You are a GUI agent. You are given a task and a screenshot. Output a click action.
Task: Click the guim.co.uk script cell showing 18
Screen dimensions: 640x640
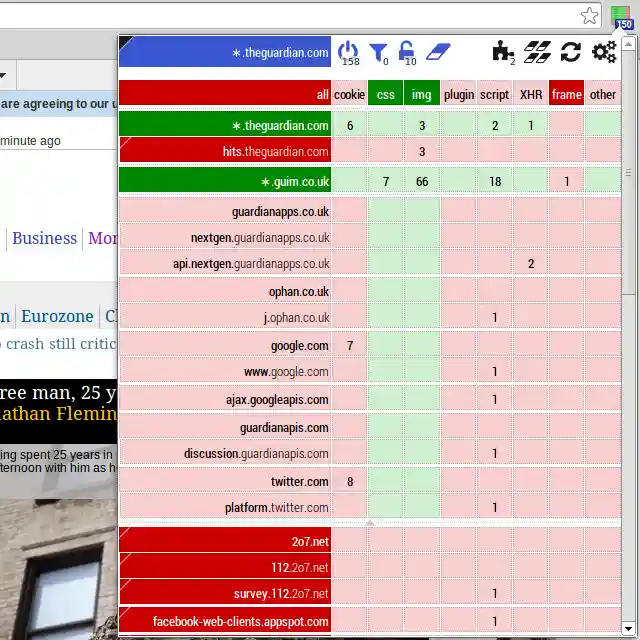[x=494, y=180]
